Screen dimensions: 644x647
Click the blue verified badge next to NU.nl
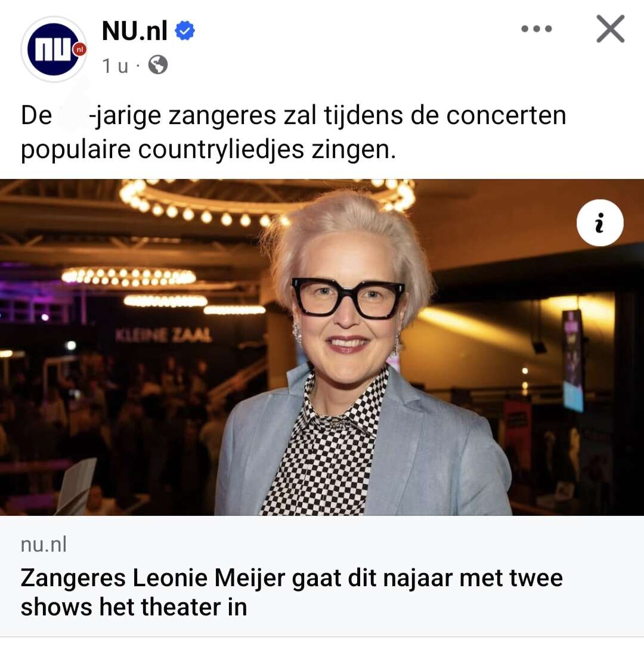coord(185,30)
